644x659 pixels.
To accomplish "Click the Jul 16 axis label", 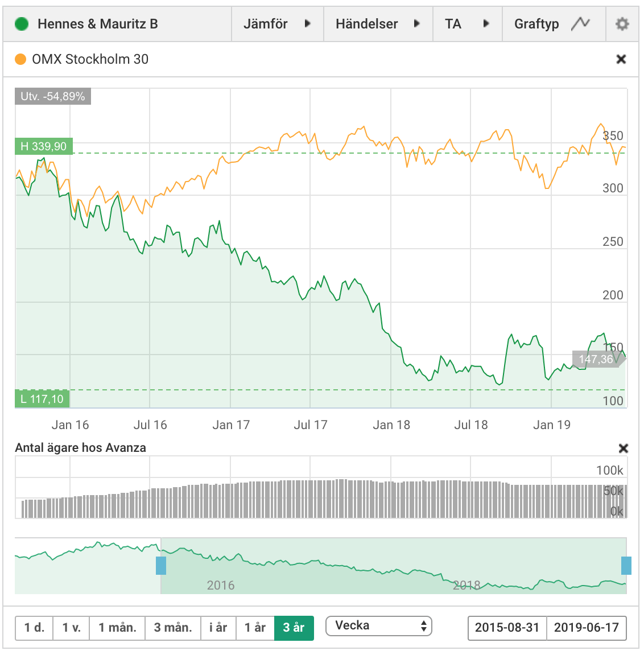I will click(x=150, y=425).
